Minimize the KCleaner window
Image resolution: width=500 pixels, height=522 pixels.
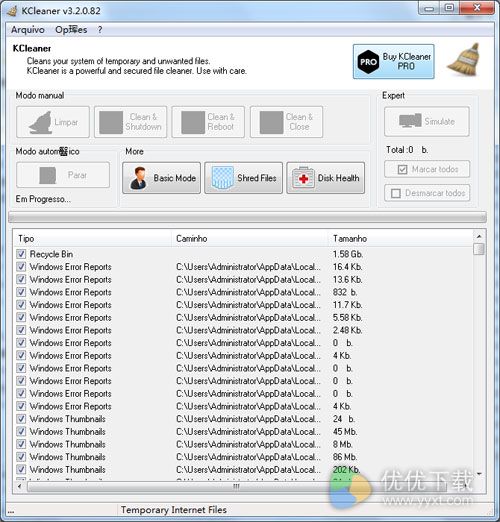429,8
